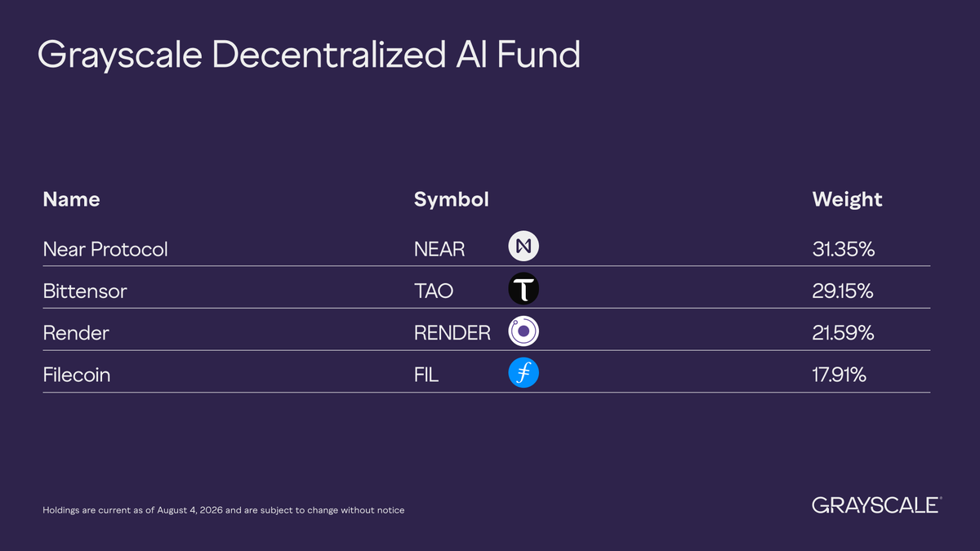Select the Symbol column header

click(452, 200)
